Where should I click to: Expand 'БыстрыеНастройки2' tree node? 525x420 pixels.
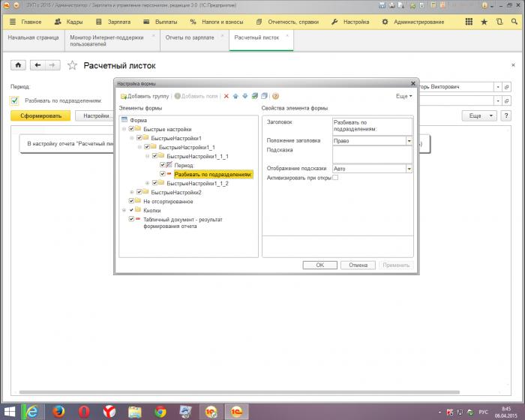tap(132, 193)
